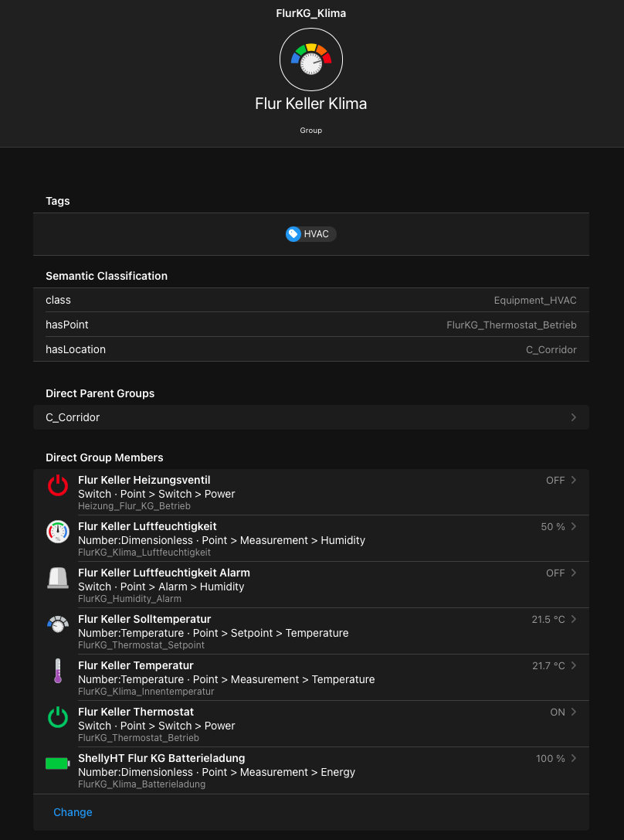Select the Flur Keller Solltemperatur list entry
Screen dimensions: 624x840
tap(309, 631)
